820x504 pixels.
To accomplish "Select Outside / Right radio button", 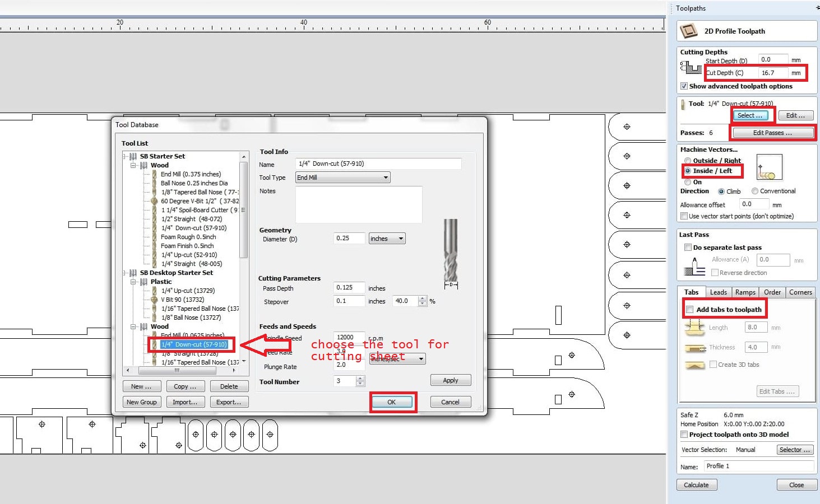I will 688,161.
